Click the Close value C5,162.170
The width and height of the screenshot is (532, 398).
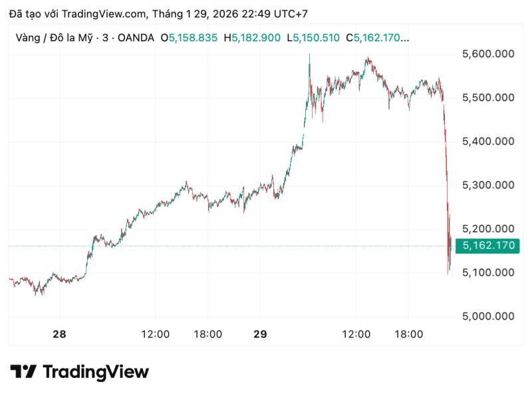coord(377,38)
